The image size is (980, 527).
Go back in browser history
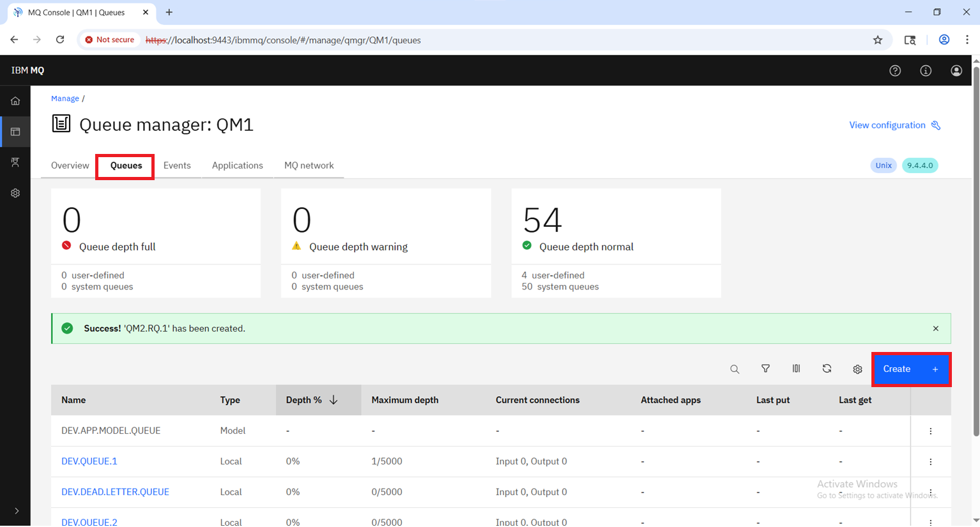(14, 40)
